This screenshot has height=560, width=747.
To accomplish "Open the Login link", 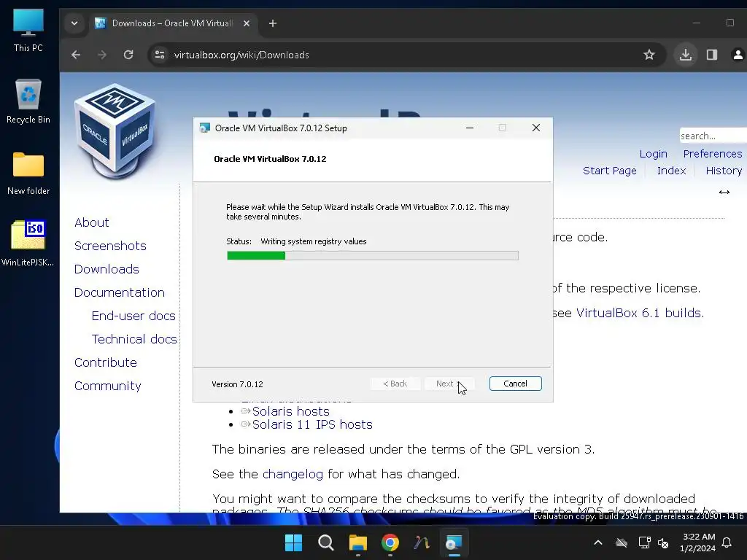I will pos(653,154).
